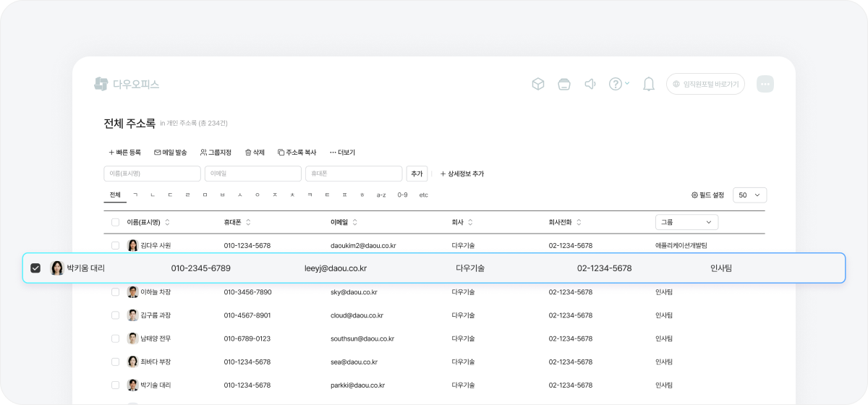
Task: Click phone number 010-2345-6789
Action: (201, 268)
